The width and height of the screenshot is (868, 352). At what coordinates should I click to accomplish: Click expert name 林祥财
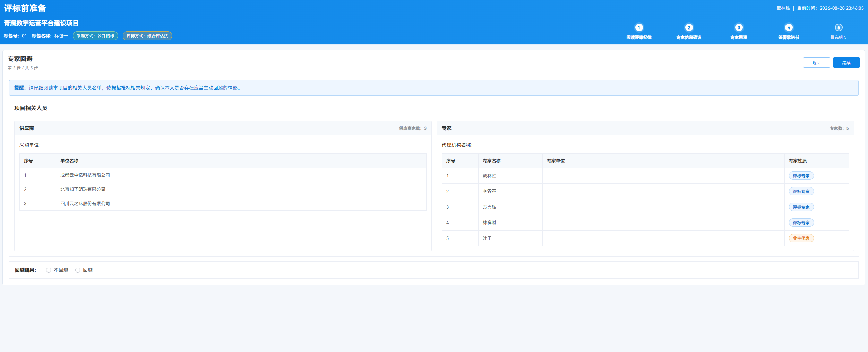pos(489,223)
